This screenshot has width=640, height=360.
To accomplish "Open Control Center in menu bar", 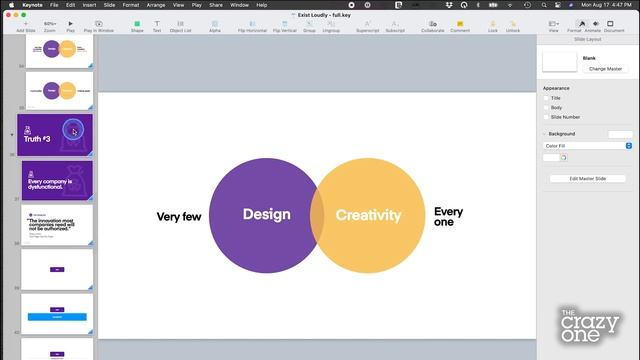I will [x=558, y=5].
